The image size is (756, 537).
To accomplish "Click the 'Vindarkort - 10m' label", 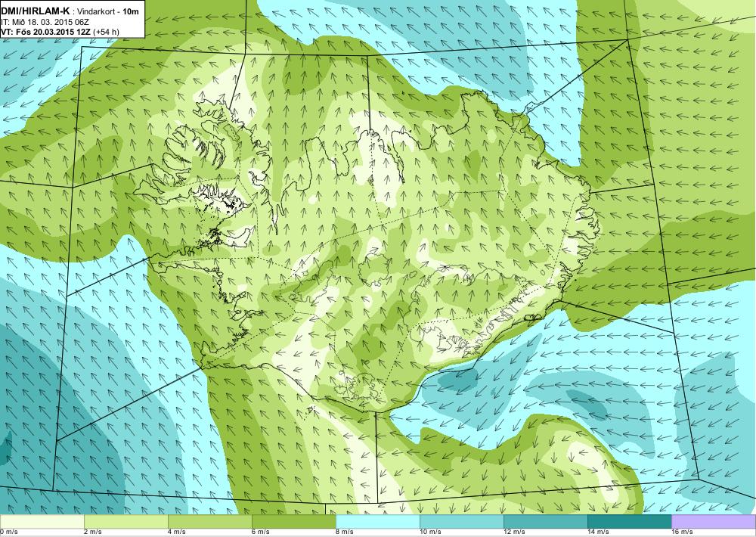I will pyautogui.click(x=109, y=11).
